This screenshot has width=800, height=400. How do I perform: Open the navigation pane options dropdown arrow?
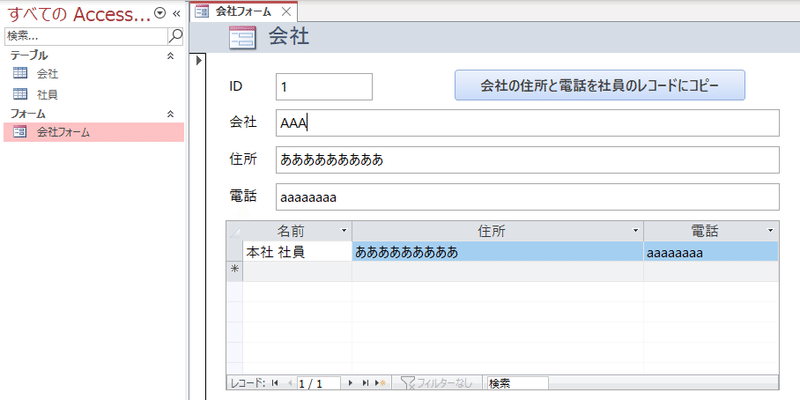[160, 14]
